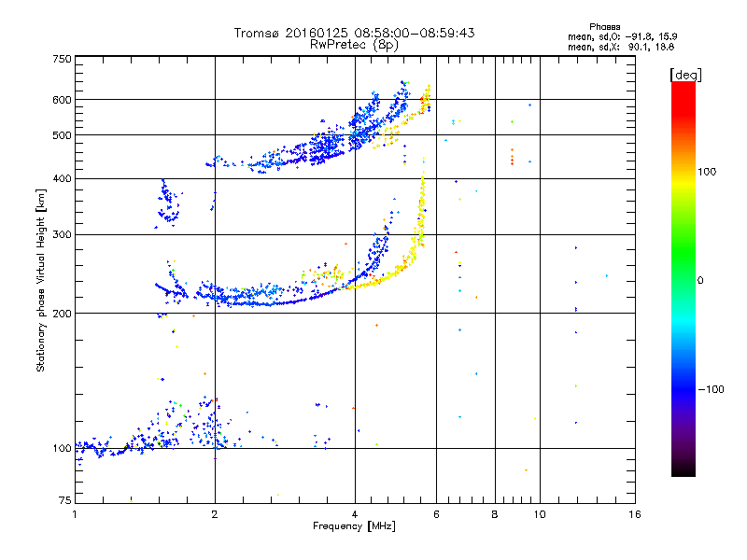The image size is (747, 560).
Task: Click the y-axis label '75'
Action: (x=65, y=500)
